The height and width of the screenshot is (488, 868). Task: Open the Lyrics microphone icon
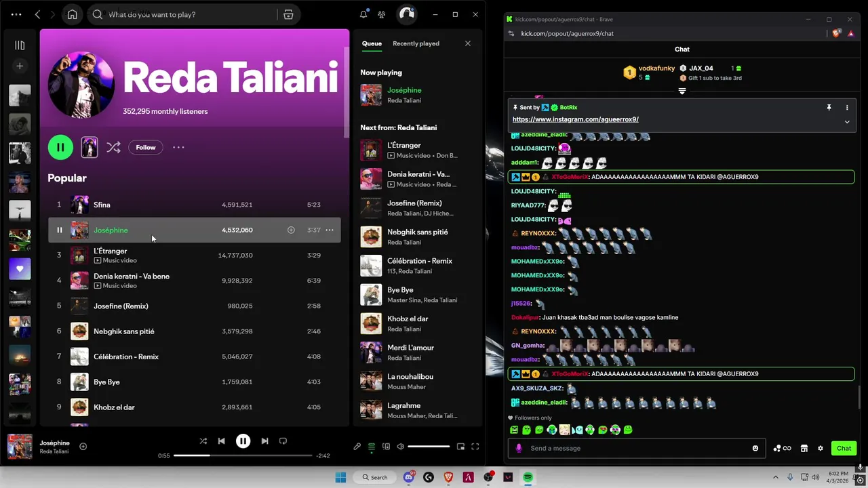357,446
